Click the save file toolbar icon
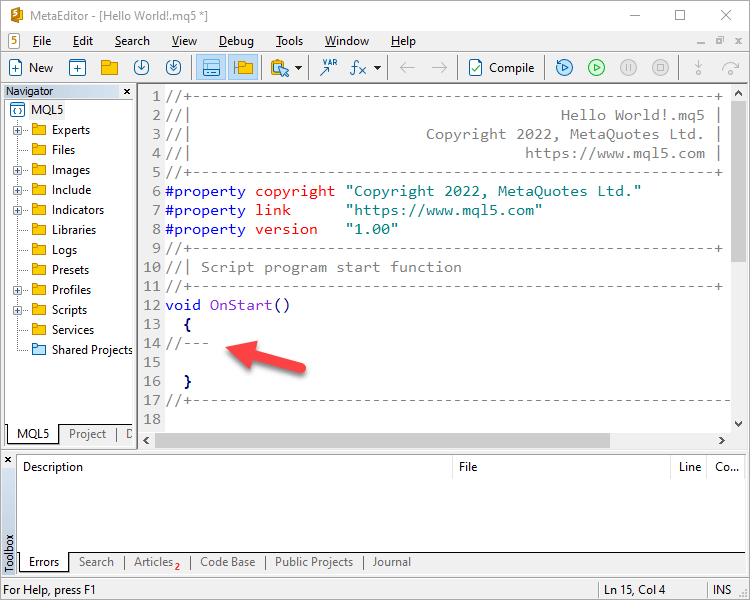The image size is (750, 600). pyautogui.click(x=141, y=68)
